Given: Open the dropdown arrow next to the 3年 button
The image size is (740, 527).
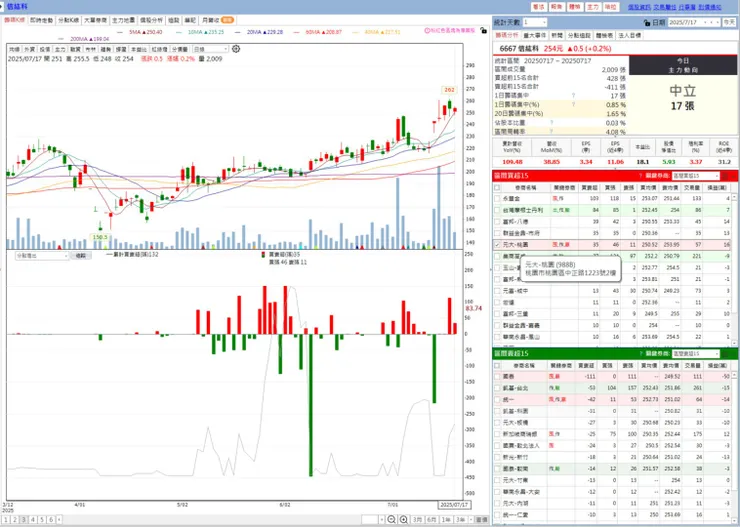Looking at the screenshot, I should tap(471, 519).
